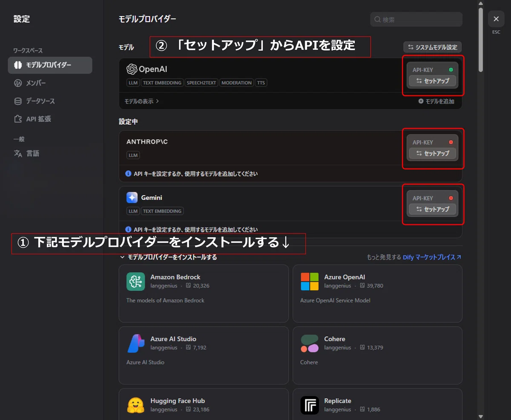
Task: Click the Anthropic セットアップ button
Action: point(432,153)
